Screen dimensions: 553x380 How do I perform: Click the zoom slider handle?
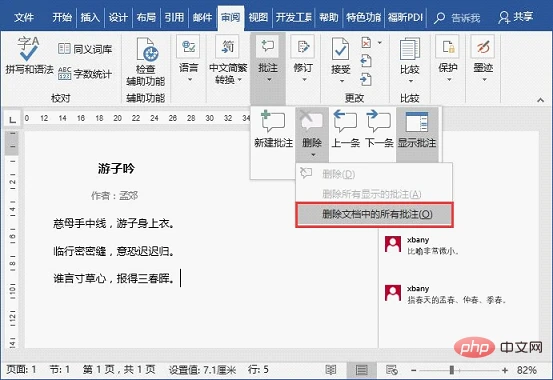(452, 370)
